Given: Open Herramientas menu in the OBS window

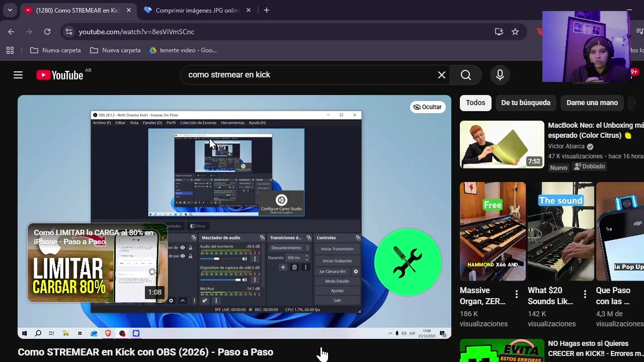Looking at the screenshot, I should [x=232, y=123].
